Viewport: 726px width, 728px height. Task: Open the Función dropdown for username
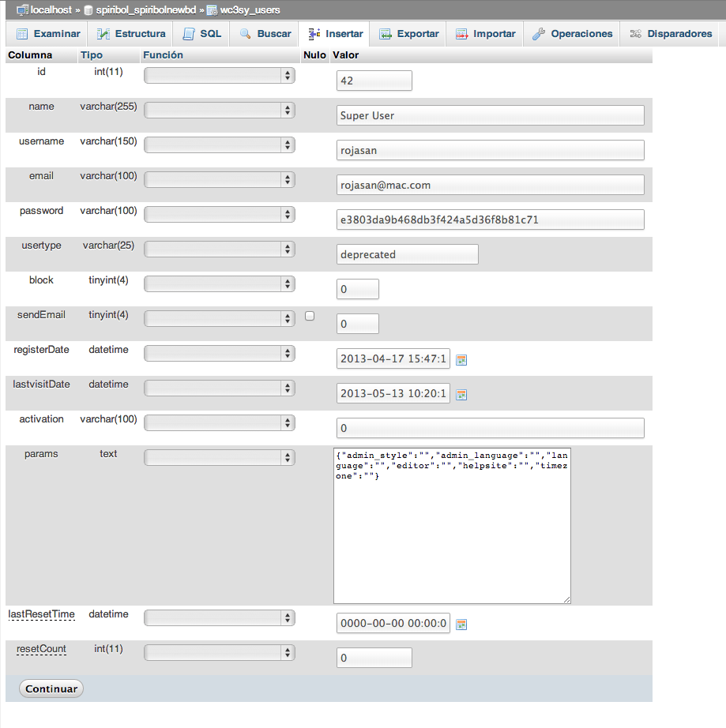pyautogui.click(x=220, y=144)
